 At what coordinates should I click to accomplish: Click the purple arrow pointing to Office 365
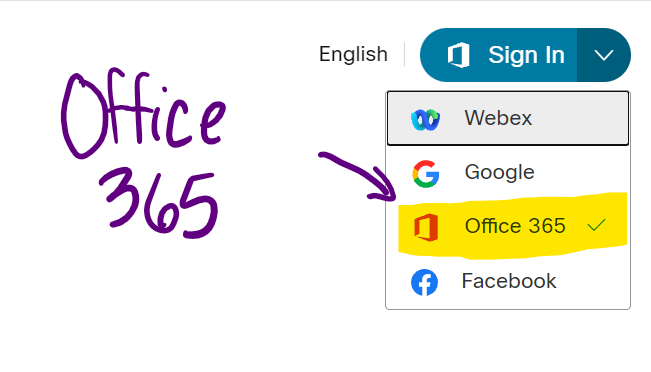tap(358, 176)
